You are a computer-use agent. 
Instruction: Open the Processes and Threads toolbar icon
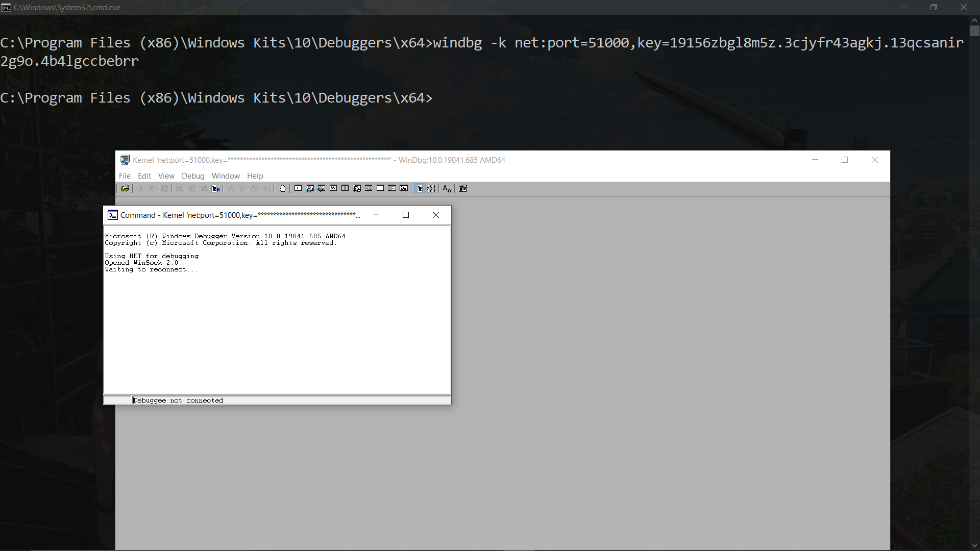392,188
